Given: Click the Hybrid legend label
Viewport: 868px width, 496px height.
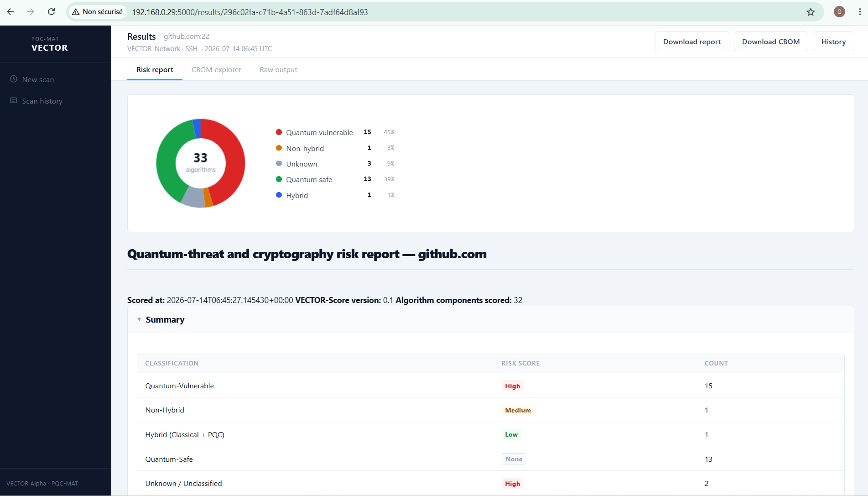Looking at the screenshot, I should tap(297, 195).
